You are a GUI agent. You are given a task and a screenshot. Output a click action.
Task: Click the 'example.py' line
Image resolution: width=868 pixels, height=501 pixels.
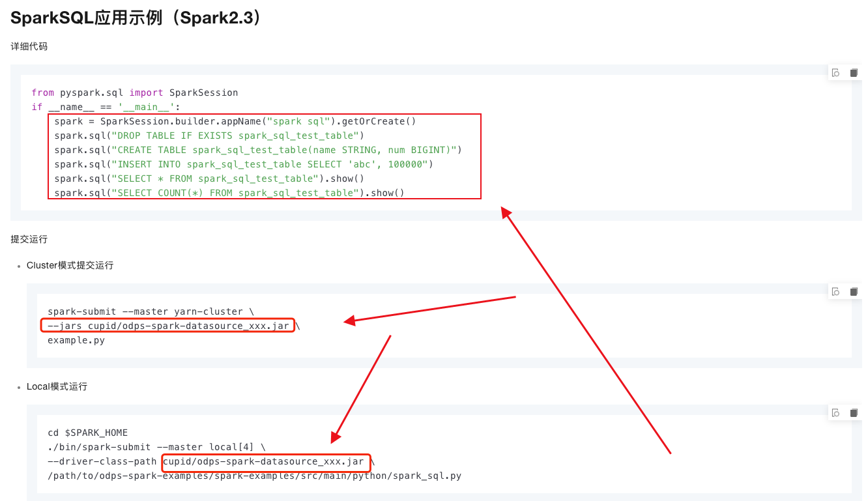(x=76, y=340)
